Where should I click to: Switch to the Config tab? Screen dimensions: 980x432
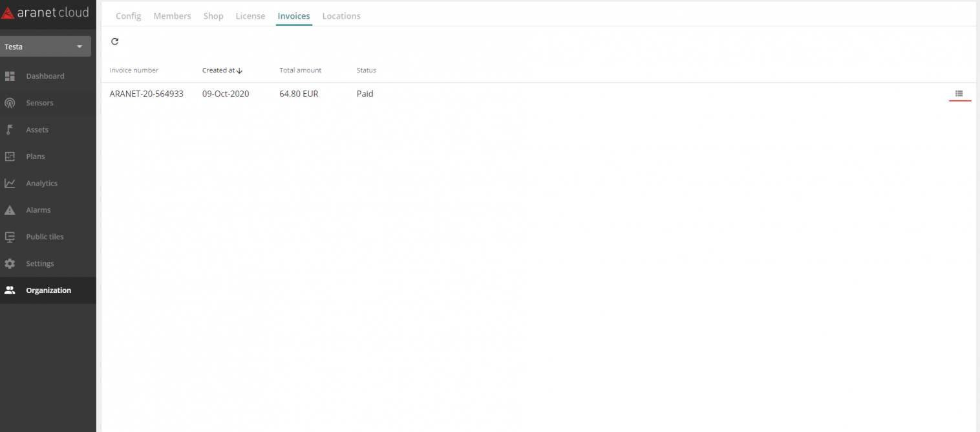(x=128, y=16)
